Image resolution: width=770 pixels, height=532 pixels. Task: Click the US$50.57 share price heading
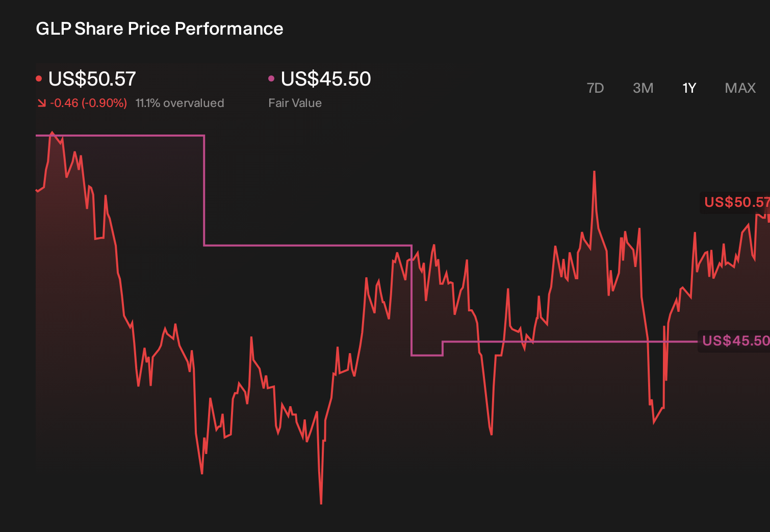click(92, 79)
